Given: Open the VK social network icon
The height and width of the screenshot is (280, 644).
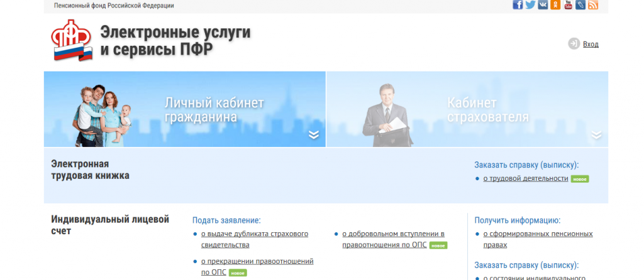Looking at the screenshot, I should [543, 4].
